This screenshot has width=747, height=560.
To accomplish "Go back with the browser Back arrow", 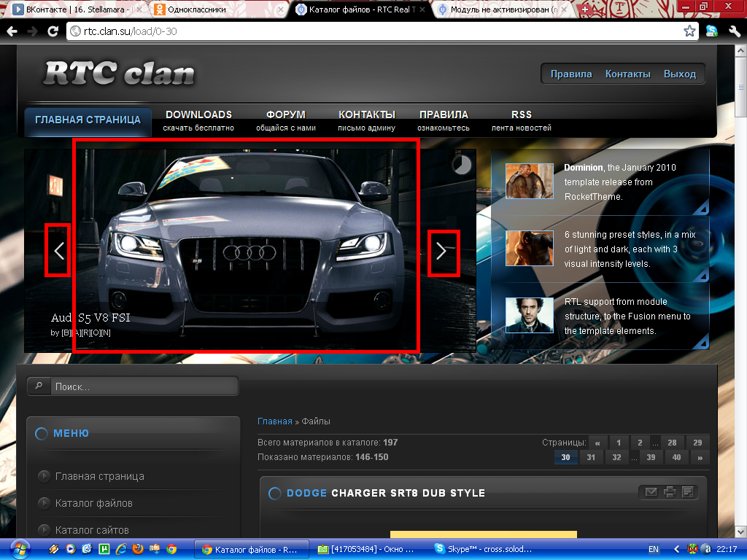I will 12,31.
